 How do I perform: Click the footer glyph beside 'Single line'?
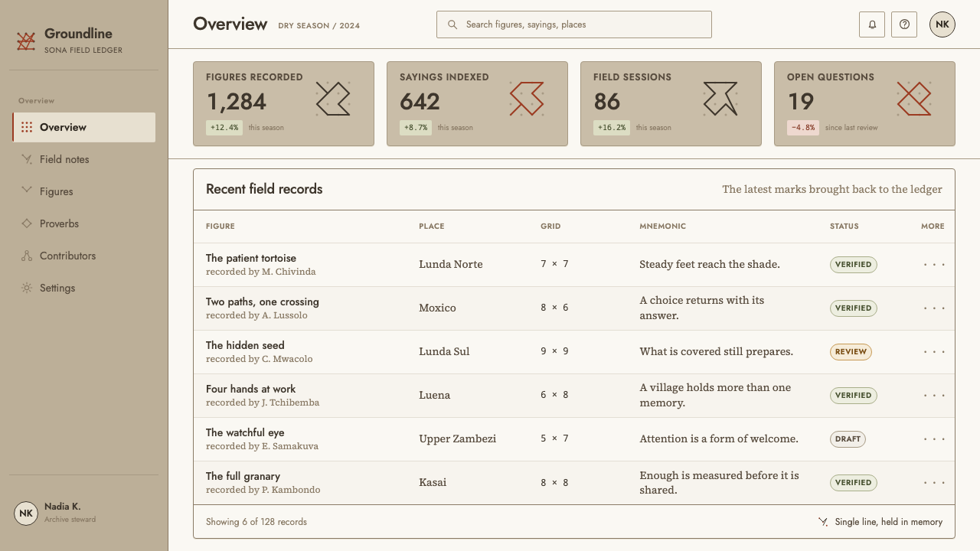tap(823, 522)
